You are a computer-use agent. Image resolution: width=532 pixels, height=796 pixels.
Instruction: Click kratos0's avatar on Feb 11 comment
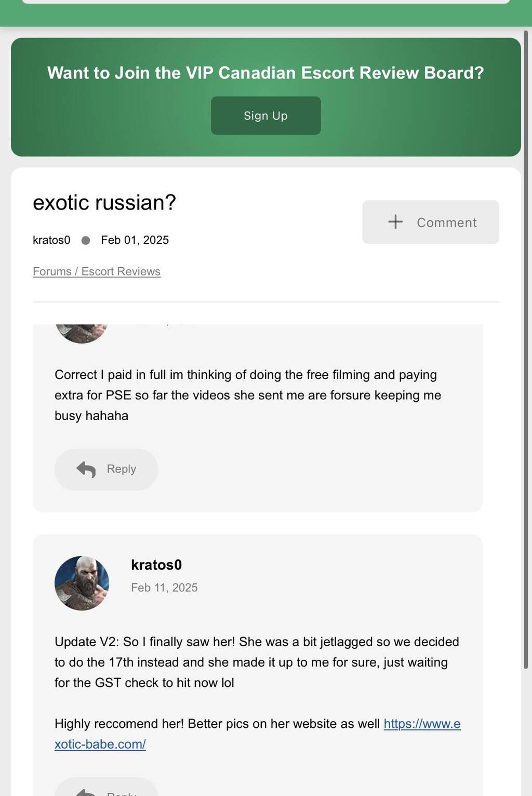point(82,583)
